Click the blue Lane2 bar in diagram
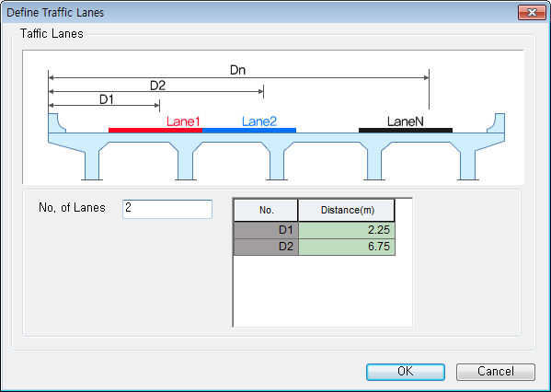The height and width of the screenshot is (392, 551). 249,131
